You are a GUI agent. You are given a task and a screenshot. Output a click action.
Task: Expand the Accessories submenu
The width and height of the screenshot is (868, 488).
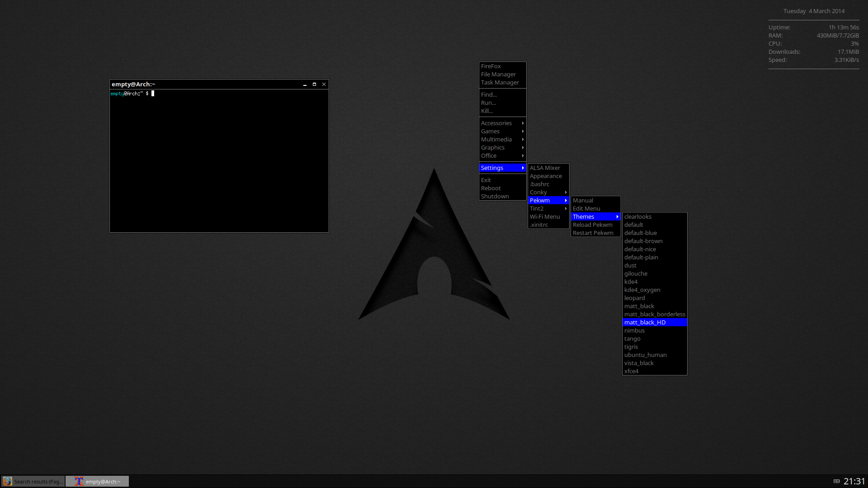(x=502, y=123)
